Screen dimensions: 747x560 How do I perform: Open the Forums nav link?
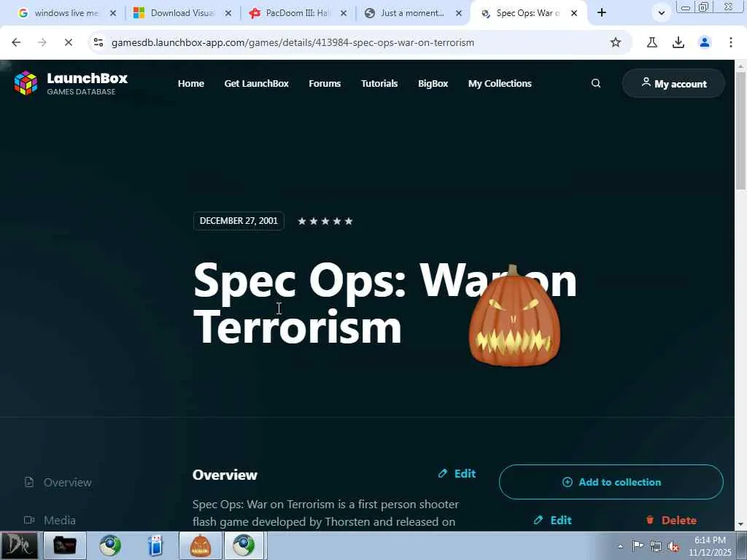pos(325,83)
